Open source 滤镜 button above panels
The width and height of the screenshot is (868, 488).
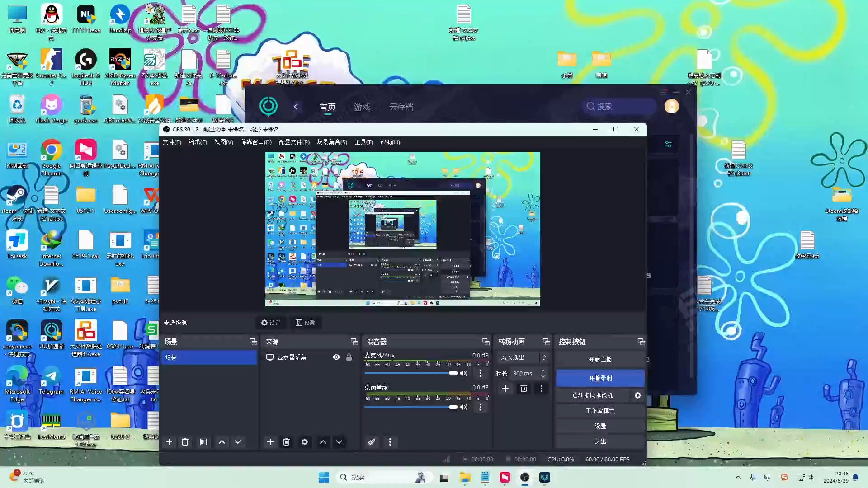305,323
